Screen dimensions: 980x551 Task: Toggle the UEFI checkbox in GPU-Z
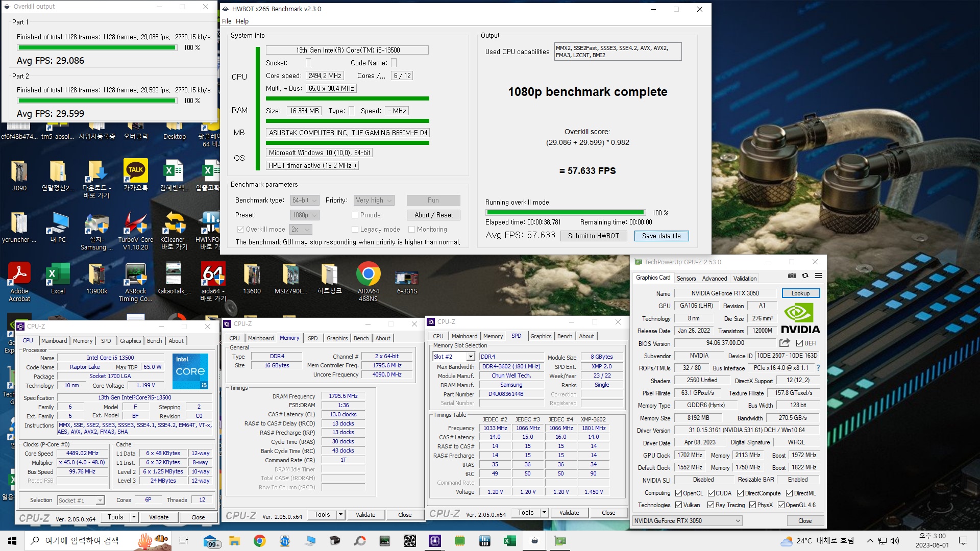pos(800,343)
